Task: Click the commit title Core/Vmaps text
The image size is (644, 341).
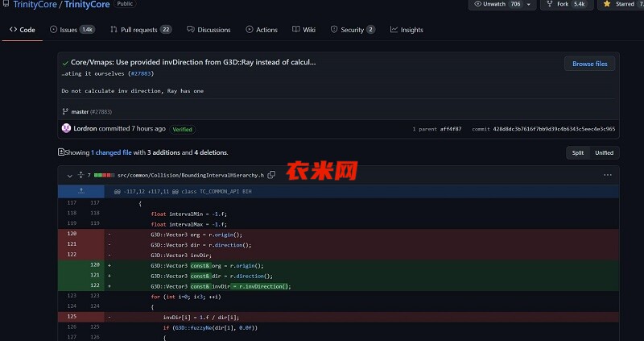Action: point(193,63)
